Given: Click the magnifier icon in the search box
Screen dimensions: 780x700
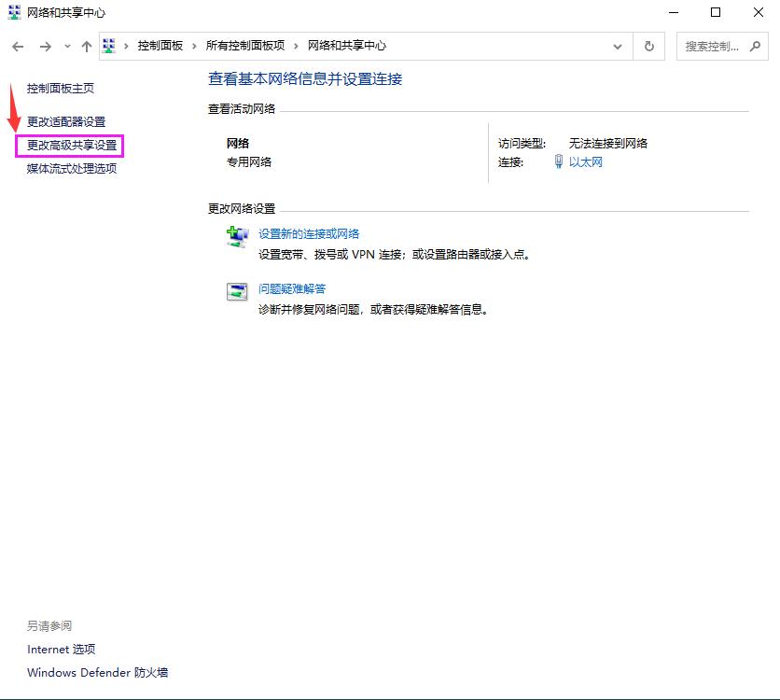Looking at the screenshot, I should pos(756,46).
